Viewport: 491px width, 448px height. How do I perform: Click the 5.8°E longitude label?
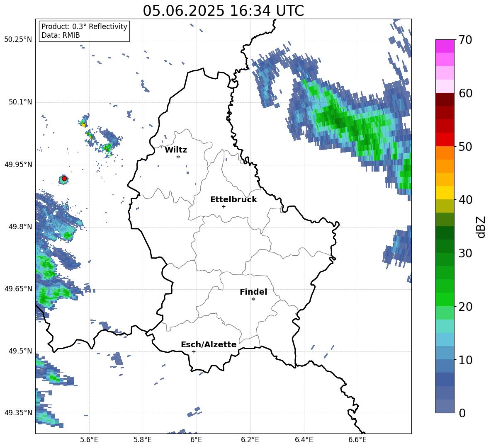[143, 440]
